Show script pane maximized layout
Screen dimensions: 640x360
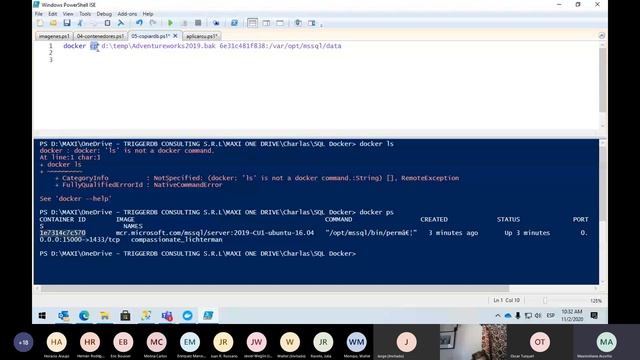280,23
